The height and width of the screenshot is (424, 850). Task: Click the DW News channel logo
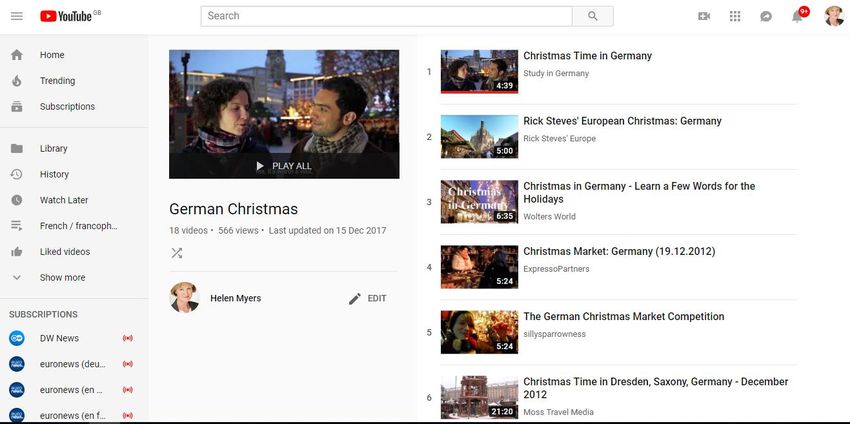[x=17, y=338]
